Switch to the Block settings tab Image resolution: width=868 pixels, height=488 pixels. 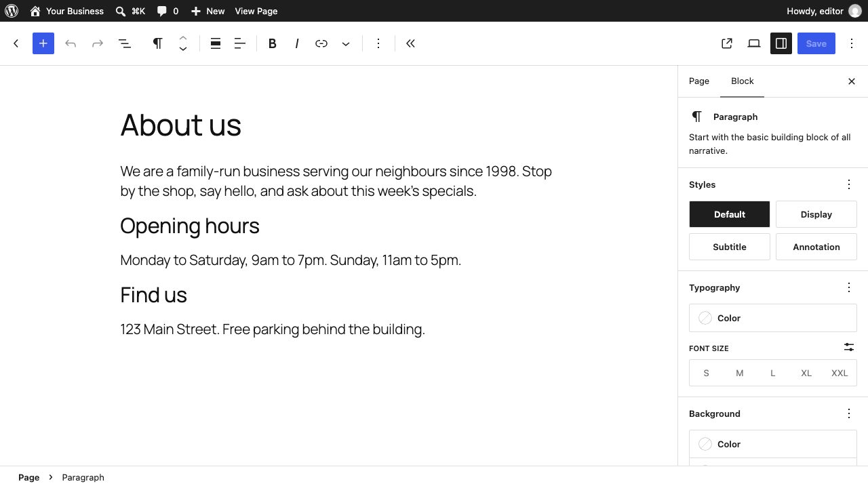coord(743,81)
